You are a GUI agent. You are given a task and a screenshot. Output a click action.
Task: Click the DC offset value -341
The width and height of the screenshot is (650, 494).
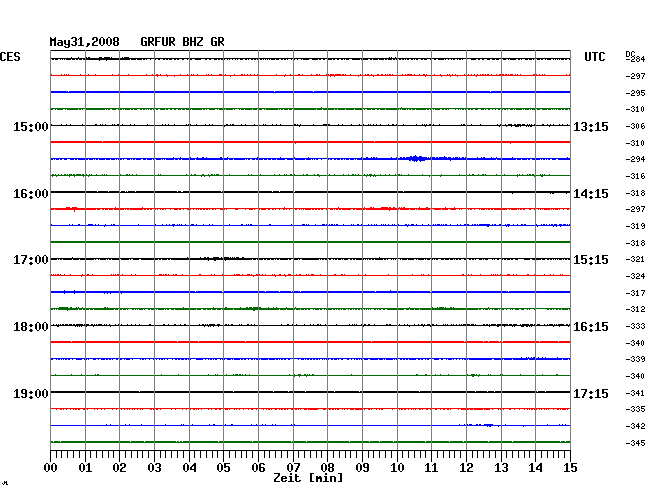point(635,393)
